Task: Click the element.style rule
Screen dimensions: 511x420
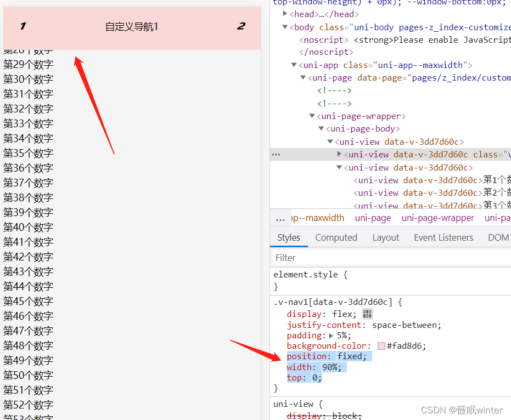Action: point(305,275)
